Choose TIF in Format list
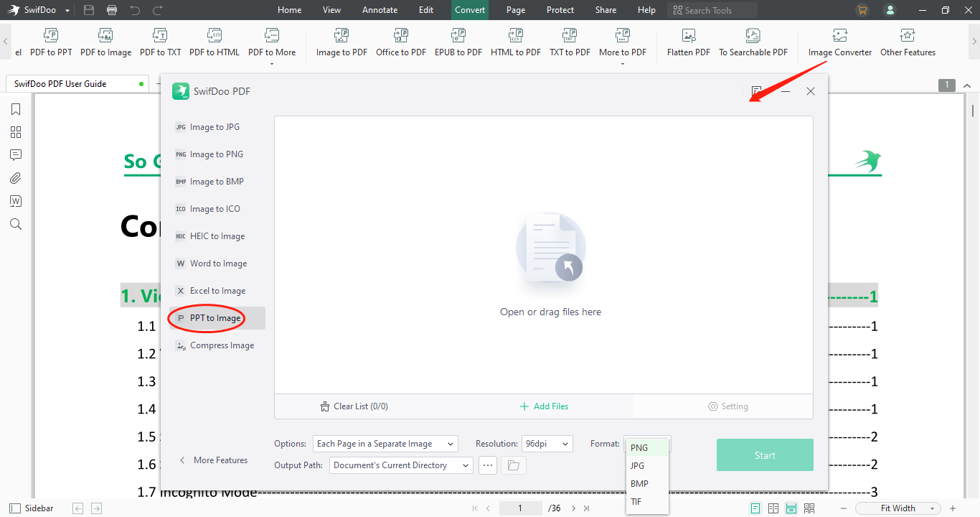 [647, 501]
